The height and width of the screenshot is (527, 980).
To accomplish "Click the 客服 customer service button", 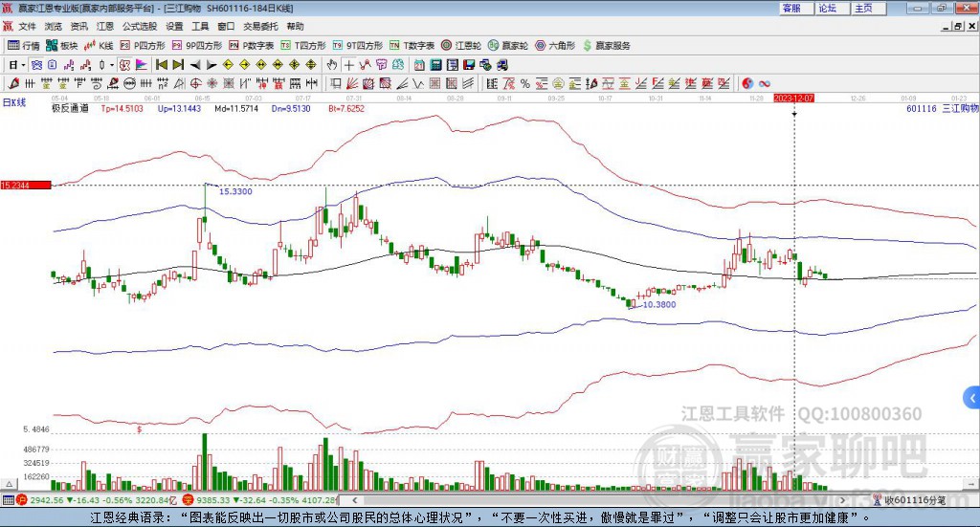I will [795, 8].
